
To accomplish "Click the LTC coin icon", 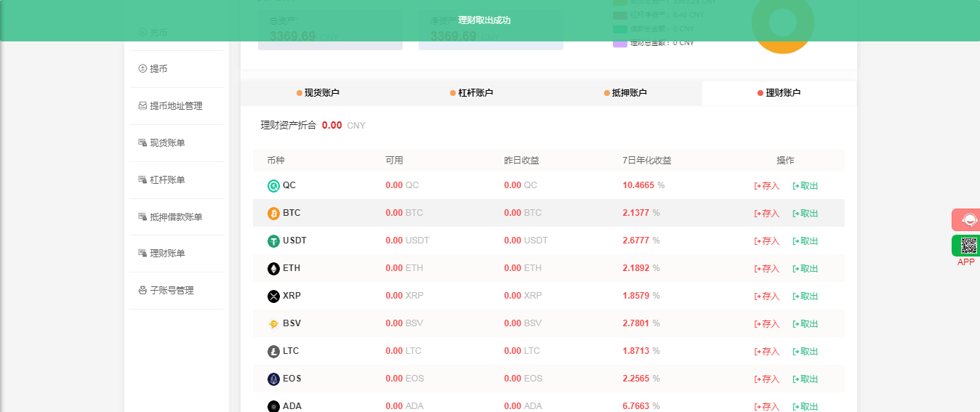I will tap(273, 352).
